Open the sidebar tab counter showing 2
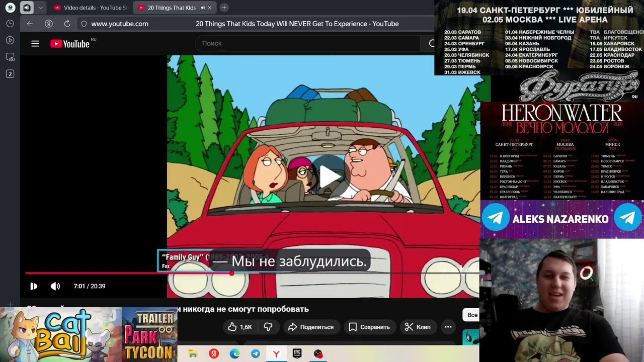This screenshot has width=644, height=362. tap(10, 74)
